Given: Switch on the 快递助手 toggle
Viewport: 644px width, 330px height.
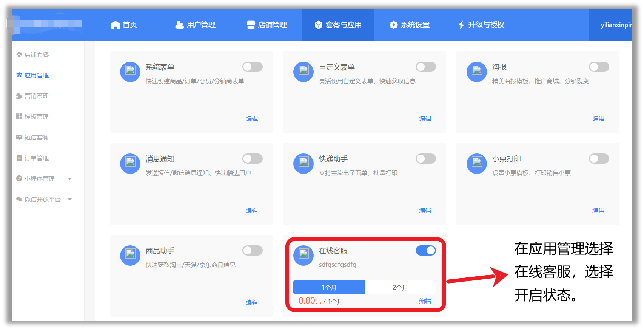Looking at the screenshot, I should (x=426, y=159).
